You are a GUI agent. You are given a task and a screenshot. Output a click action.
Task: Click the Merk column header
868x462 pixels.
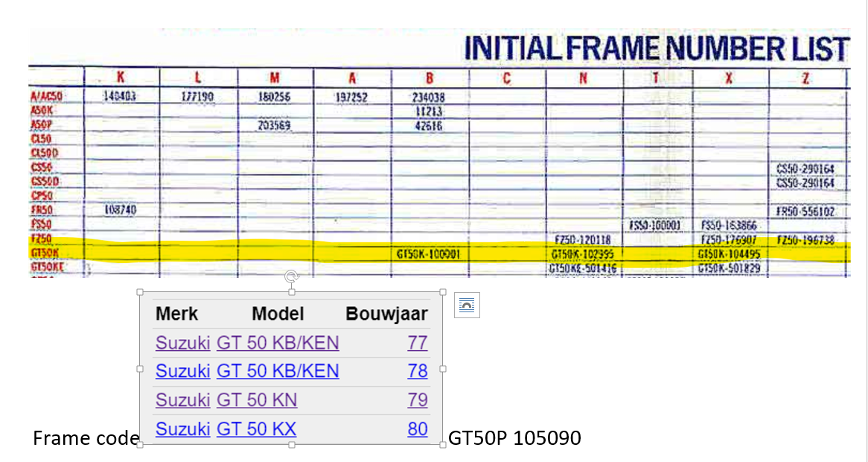point(176,314)
